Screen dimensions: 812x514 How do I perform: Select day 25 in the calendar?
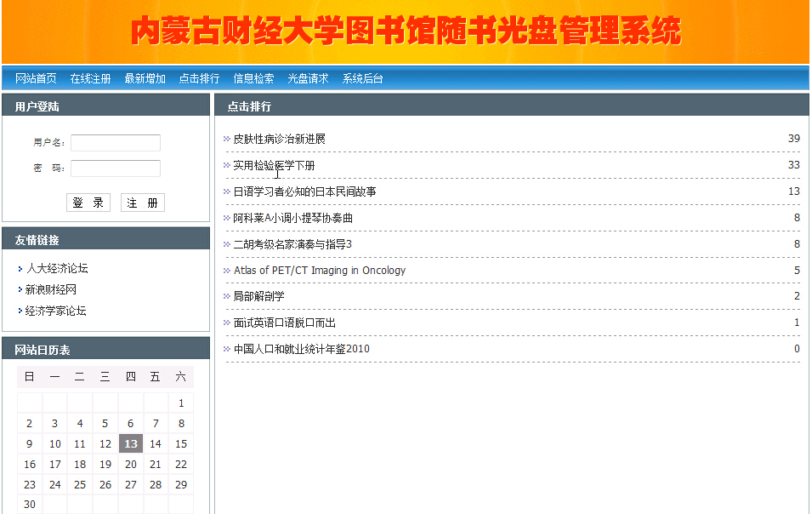(80, 485)
